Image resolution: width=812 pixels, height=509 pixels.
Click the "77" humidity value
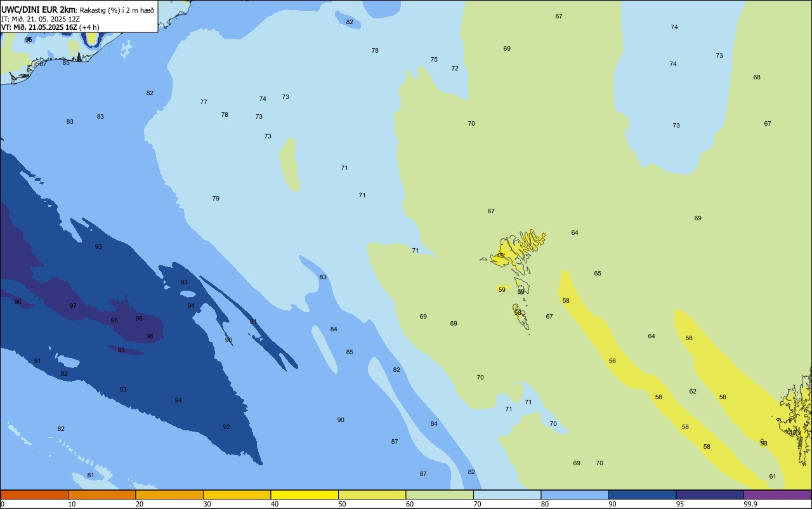[x=204, y=102]
